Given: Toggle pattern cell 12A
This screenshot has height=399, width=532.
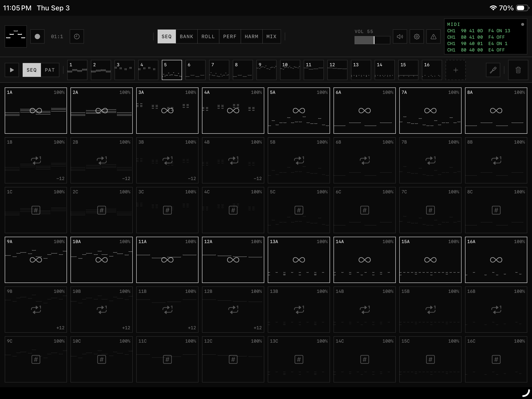Looking at the screenshot, I should coord(233,260).
